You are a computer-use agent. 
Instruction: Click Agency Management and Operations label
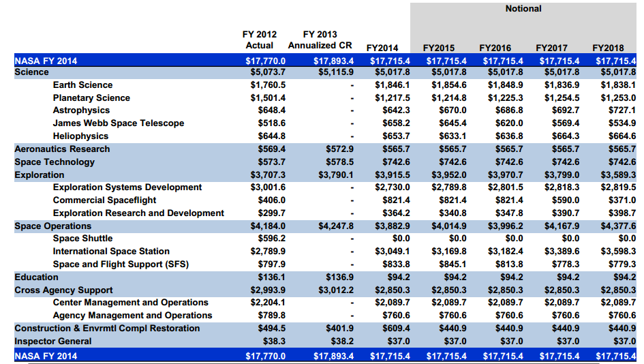[x=132, y=316]
